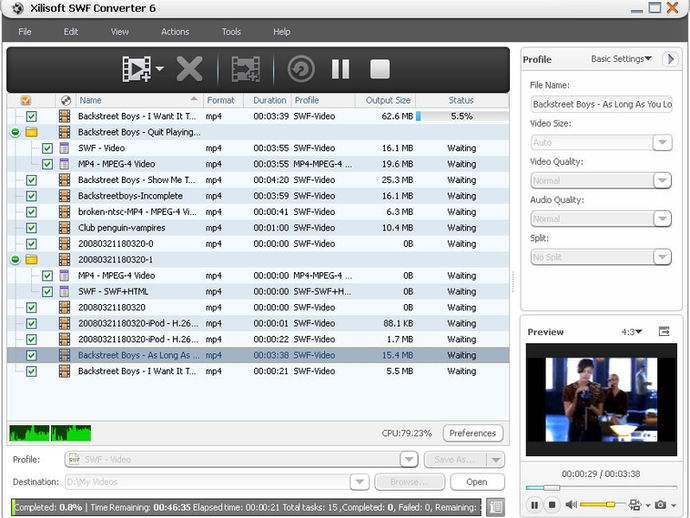Toggle the check-all checkbox in list header
Image resolution: width=690 pixels, height=518 pixels.
click(26, 100)
